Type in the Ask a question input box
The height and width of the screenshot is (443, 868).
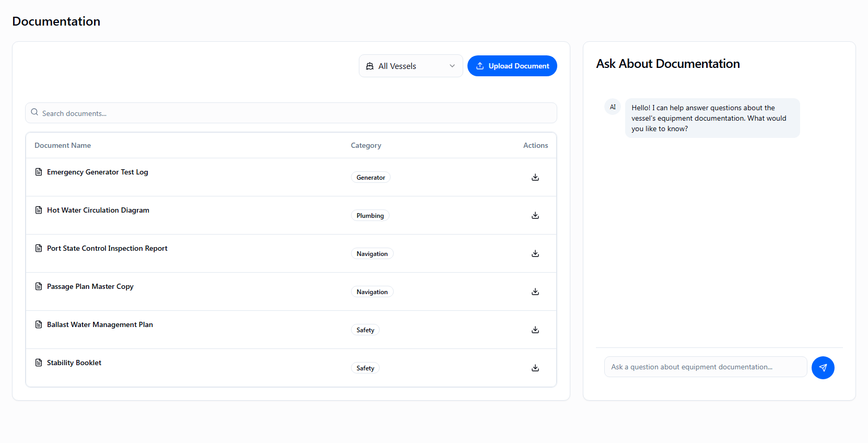click(705, 367)
